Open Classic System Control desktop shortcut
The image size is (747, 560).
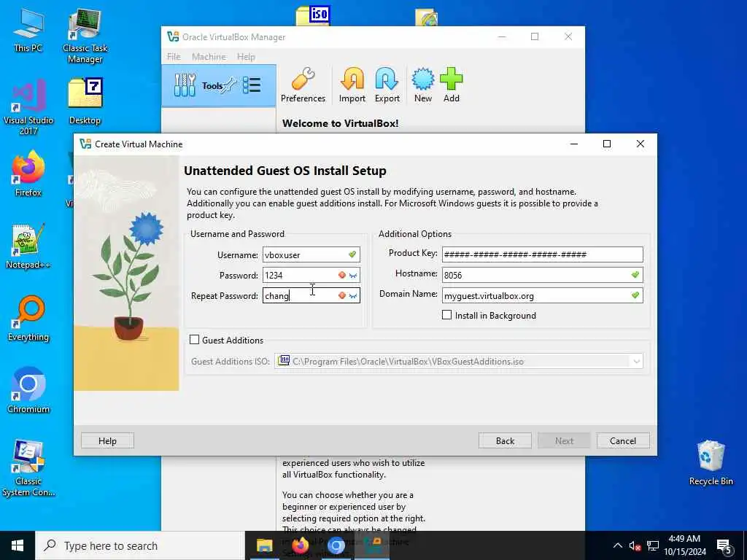tap(28, 469)
